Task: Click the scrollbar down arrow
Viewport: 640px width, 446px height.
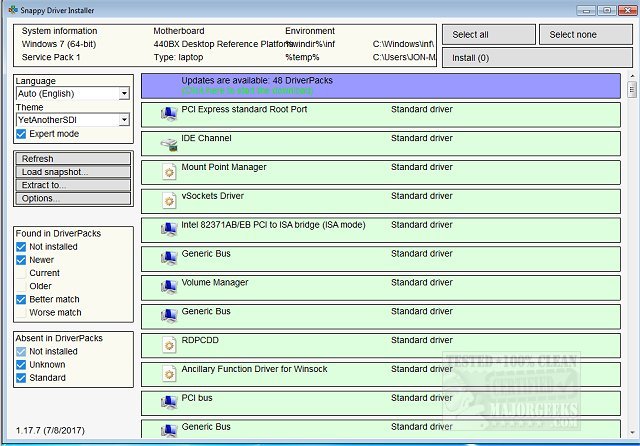Action: (x=632, y=433)
